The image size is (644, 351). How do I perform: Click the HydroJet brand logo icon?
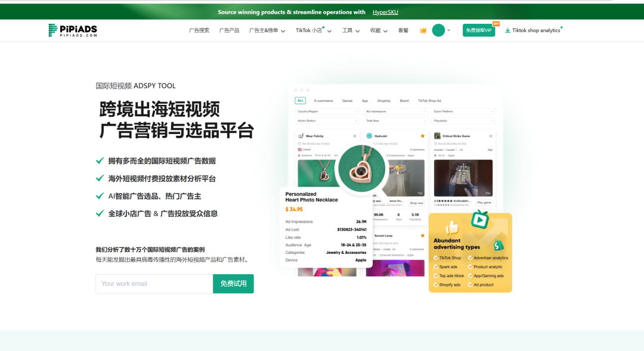click(x=370, y=136)
